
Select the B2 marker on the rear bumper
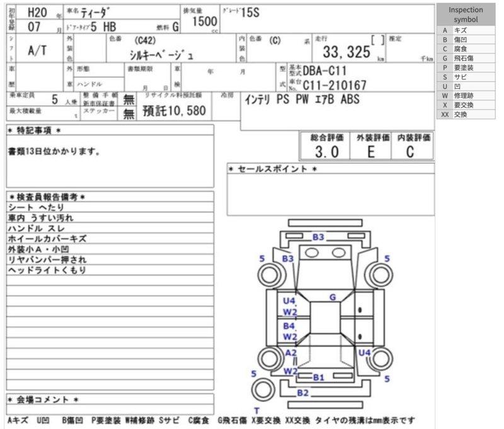click(303, 393)
